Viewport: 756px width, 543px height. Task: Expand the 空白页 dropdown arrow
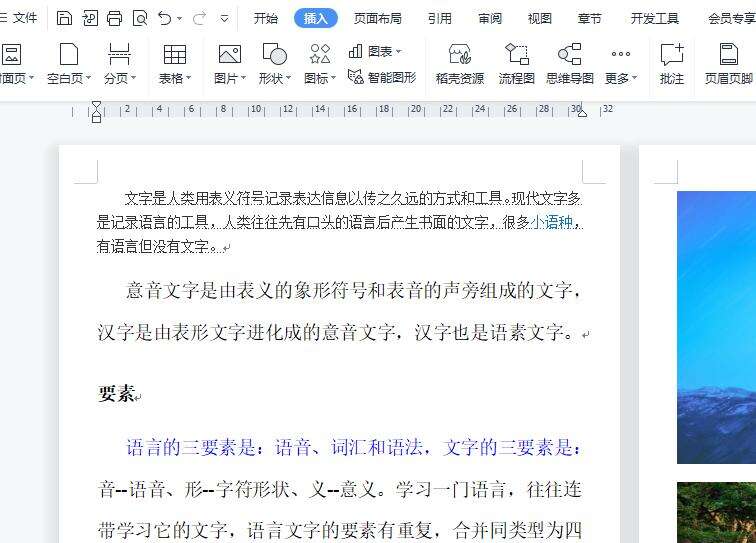point(88,78)
